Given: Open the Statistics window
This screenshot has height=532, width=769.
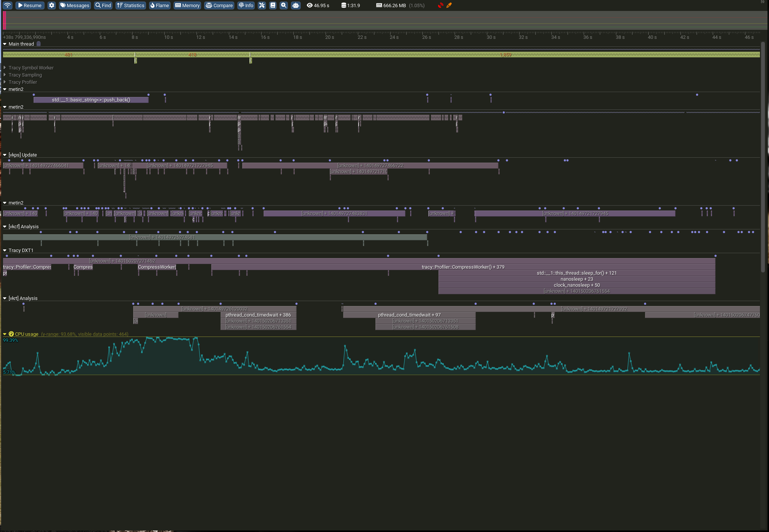Looking at the screenshot, I should pyautogui.click(x=131, y=5).
